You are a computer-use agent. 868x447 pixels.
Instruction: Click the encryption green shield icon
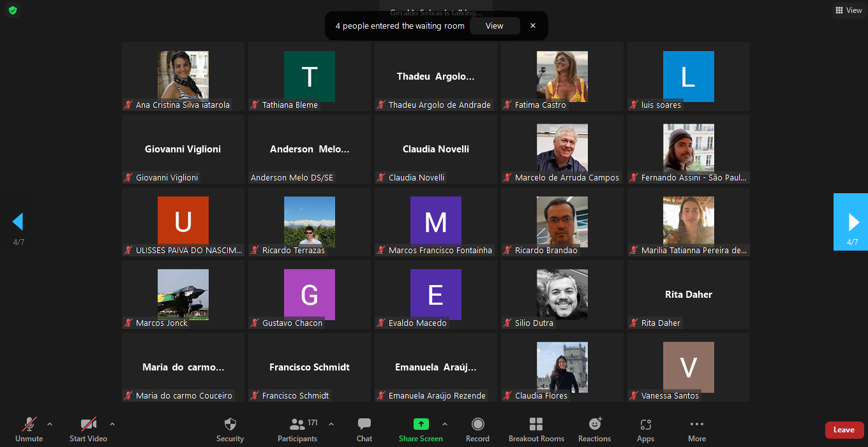point(13,10)
